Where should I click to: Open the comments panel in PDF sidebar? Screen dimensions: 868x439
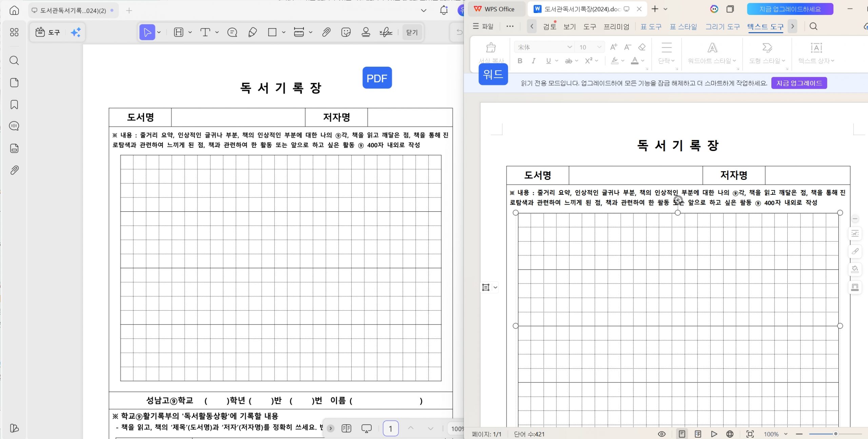tap(14, 126)
